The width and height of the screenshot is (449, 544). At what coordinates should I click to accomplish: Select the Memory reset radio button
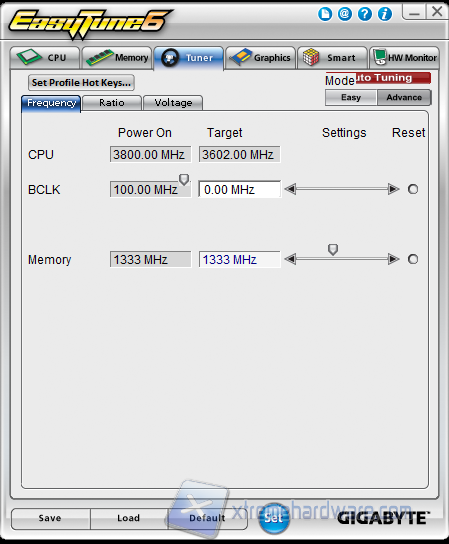pos(413,259)
